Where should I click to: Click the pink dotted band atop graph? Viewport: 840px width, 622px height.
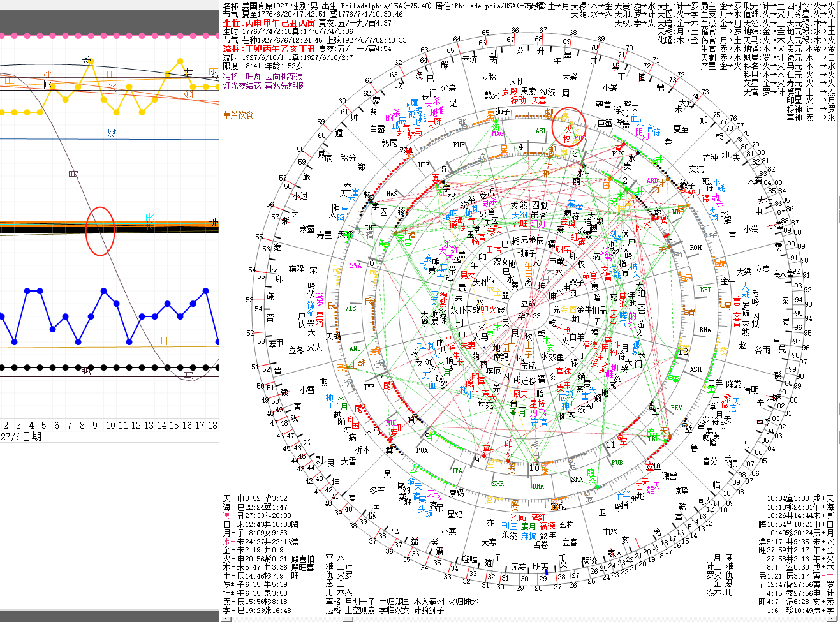(x=110, y=36)
